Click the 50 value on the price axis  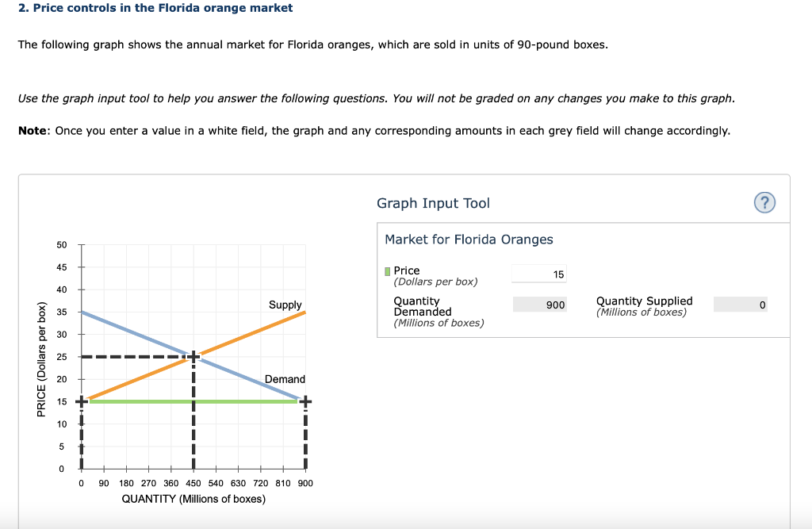[60, 244]
